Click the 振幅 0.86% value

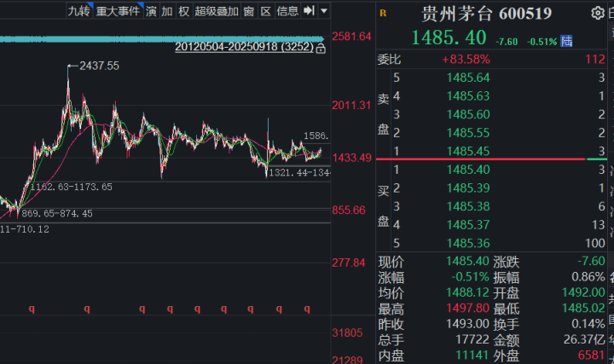[588, 277]
